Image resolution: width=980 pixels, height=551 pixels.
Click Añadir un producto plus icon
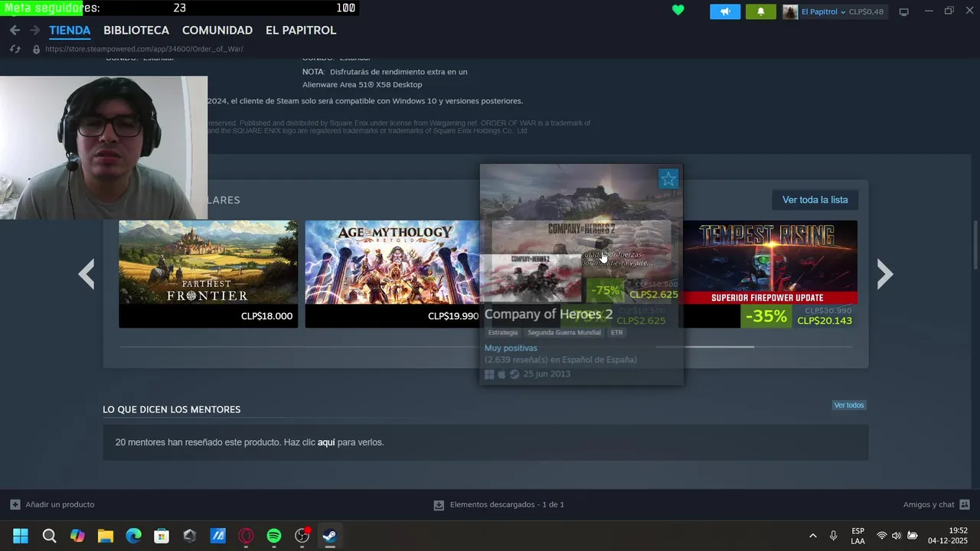tap(15, 504)
